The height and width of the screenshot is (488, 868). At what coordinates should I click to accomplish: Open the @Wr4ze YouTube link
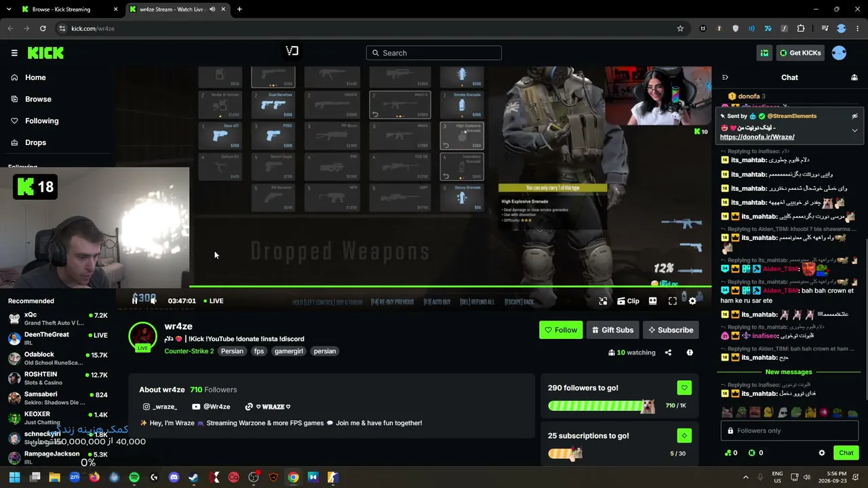pos(211,407)
